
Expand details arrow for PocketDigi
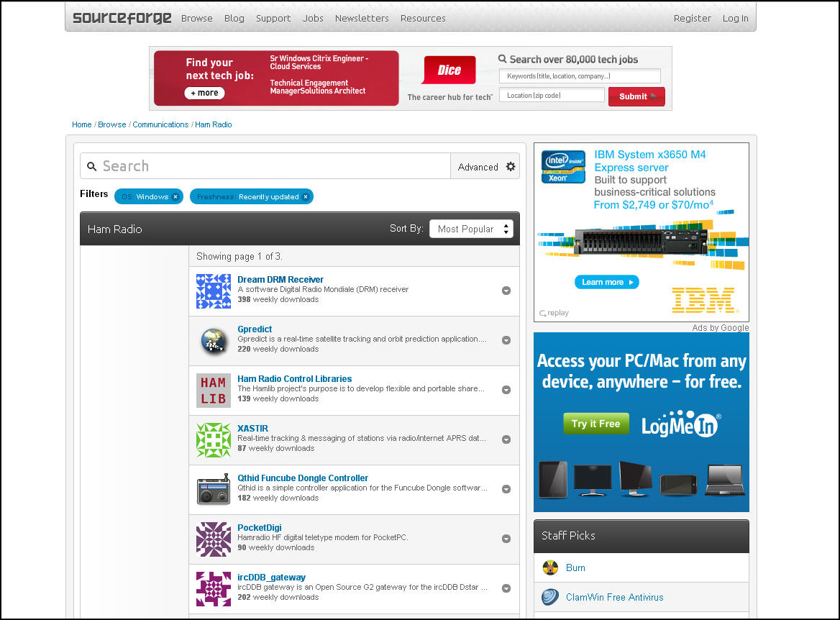point(506,539)
